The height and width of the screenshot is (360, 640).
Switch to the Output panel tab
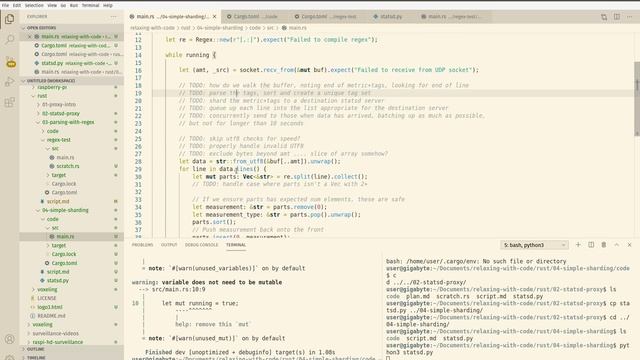169,245
